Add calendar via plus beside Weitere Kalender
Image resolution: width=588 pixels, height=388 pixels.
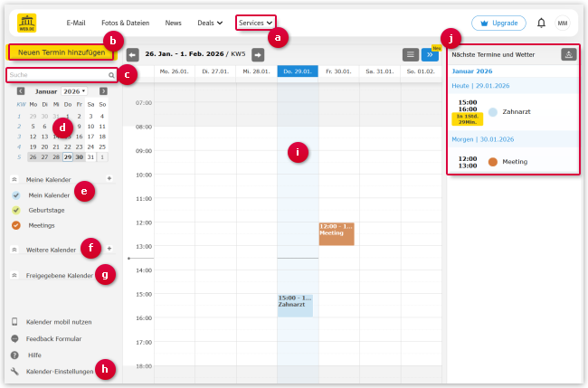pos(109,249)
